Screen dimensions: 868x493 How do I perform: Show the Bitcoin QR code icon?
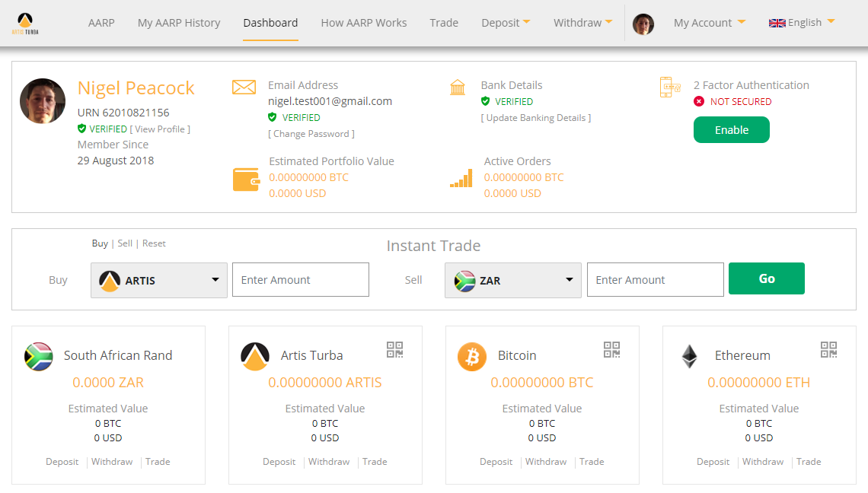[611, 350]
